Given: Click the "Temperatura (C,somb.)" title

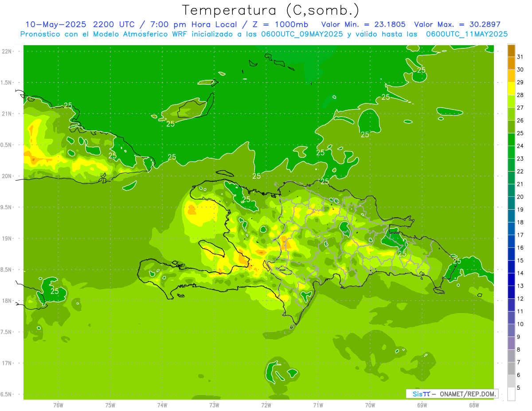Looking at the screenshot, I should (270, 10).
